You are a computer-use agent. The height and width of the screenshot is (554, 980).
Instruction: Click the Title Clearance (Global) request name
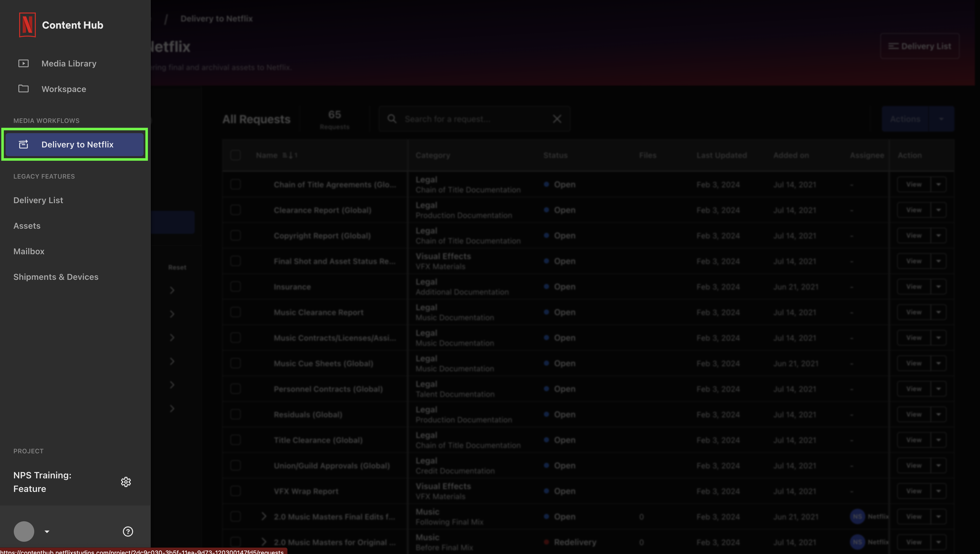click(x=318, y=440)
